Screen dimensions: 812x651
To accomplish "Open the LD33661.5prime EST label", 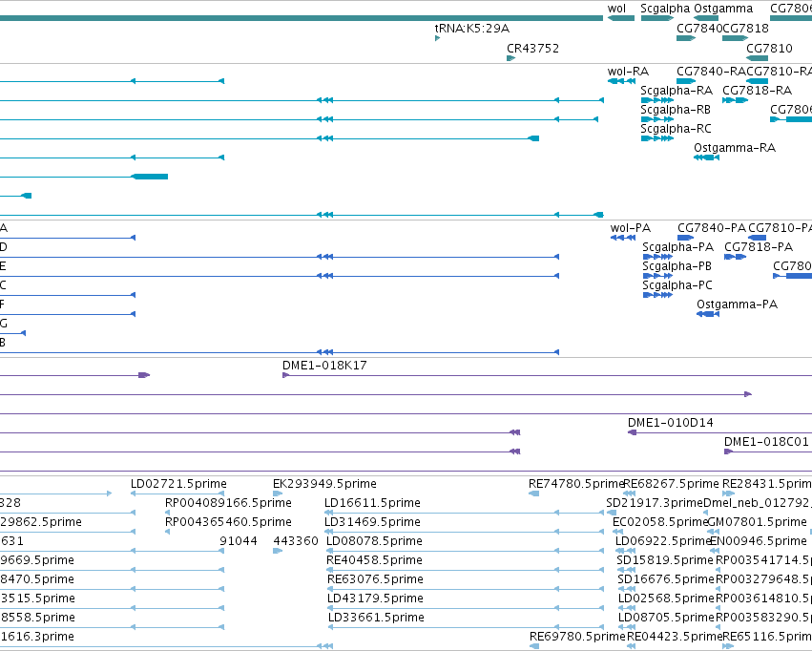I will (x=376, y=619).
